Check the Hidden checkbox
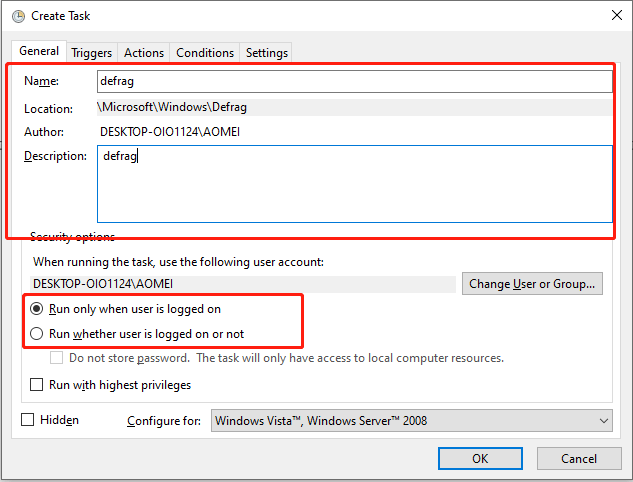This screenshot has width=633, height=482. 28,421
